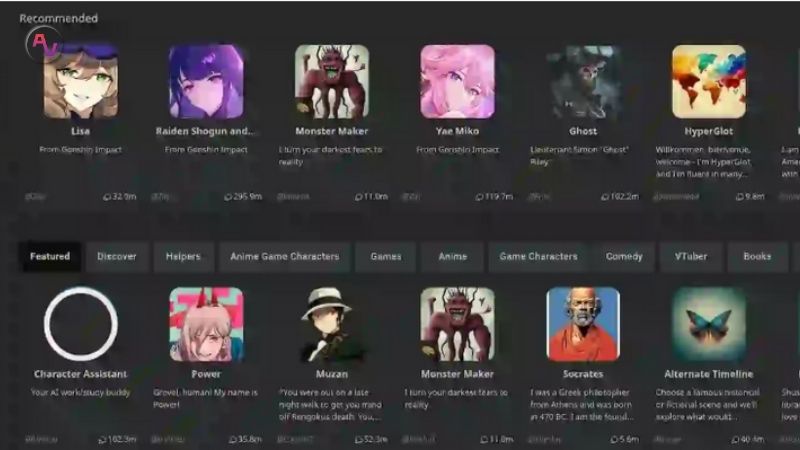800x450 pixels.
Task: Click the 9.8m chat count on HyperGlot
Action: coord(750,196)
